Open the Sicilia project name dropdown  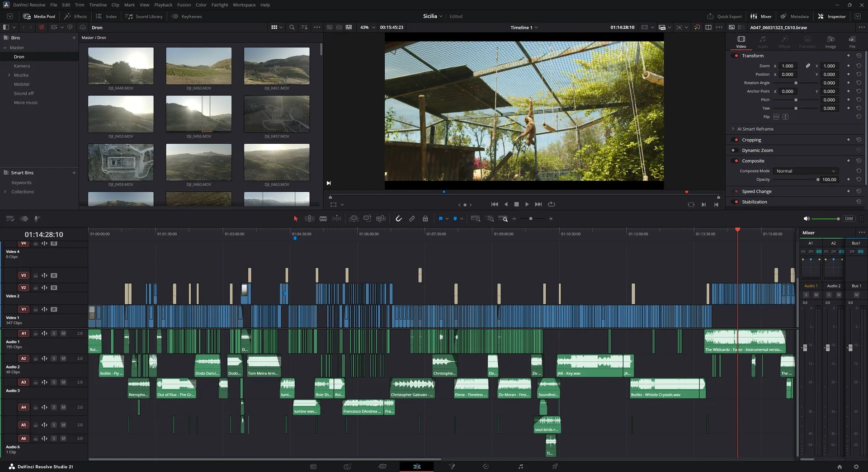point(433,16)
